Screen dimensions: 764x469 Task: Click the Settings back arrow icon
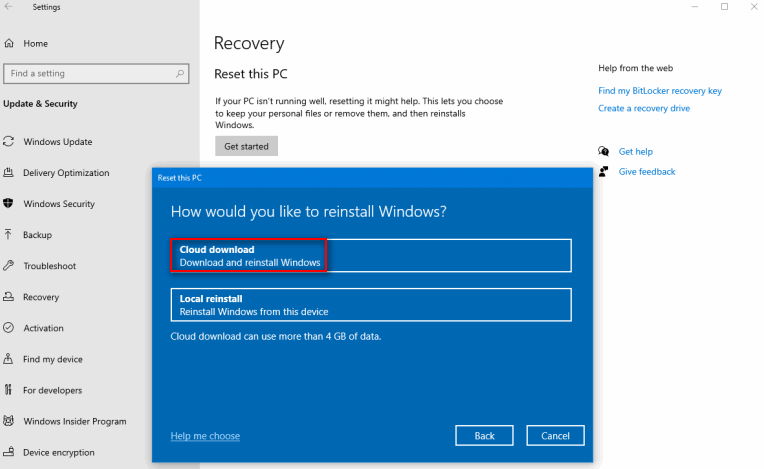pyautogui.click(x=8, y=7)
